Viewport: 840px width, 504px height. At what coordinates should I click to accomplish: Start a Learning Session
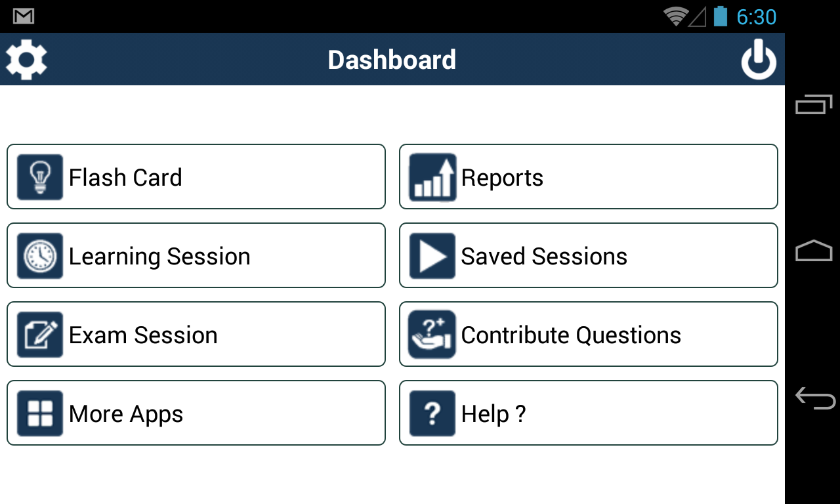196,256
